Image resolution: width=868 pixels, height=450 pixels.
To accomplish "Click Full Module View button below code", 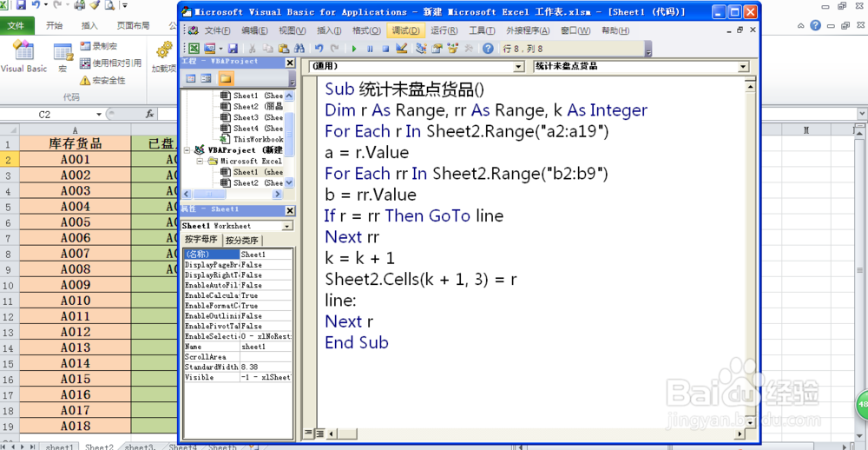I will (319, 433).
